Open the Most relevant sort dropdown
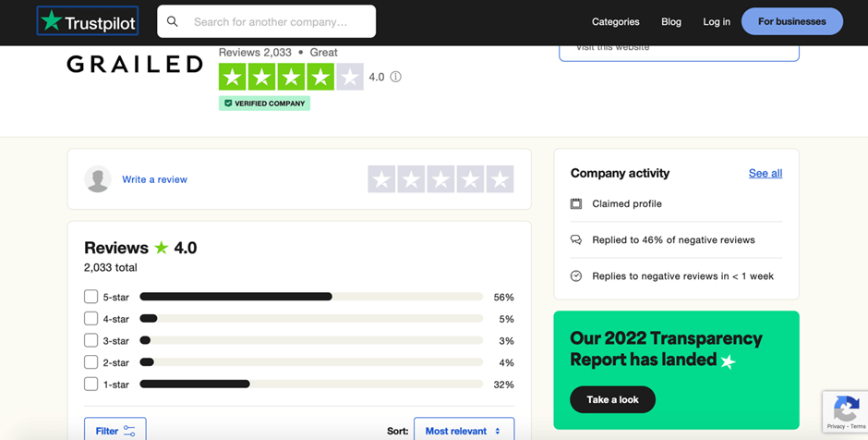Image resolution: width=868 pixels, height=440 pixels. tap(464, 430)
